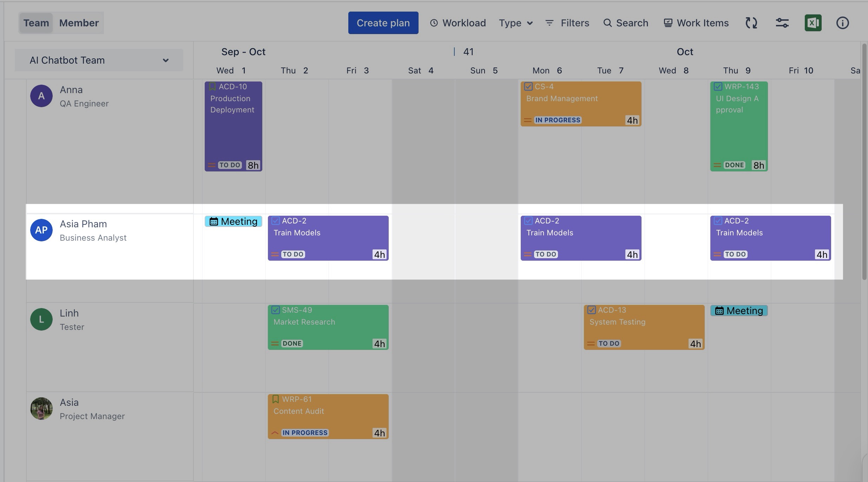The width and height of the screenshot is (868, 482).
Task: Click the Search field in the toolbar
Action: tap(626, 23)
